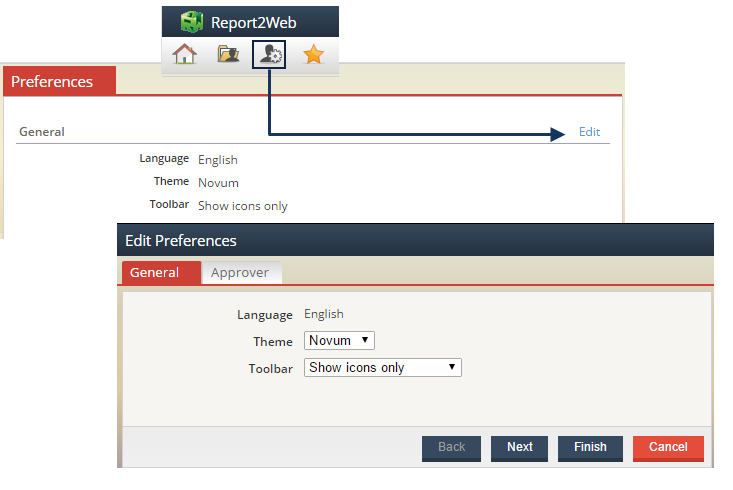This screenshot has height=490, width=733.
Task: Click the Next button
Action: point(519,447)
